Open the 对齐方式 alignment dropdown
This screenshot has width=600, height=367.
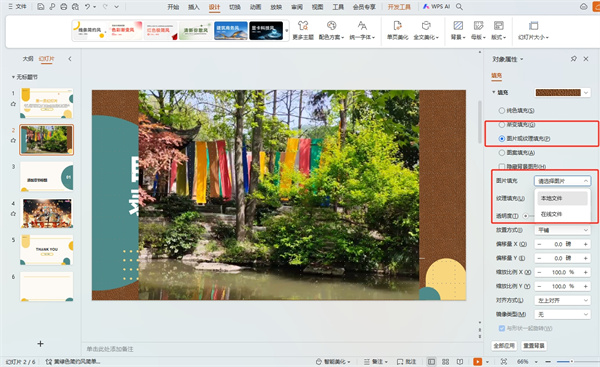[562, 300]
